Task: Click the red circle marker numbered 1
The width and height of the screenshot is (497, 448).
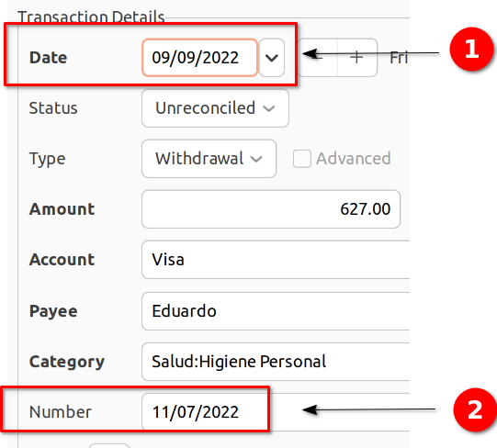Action: pos(471,49)
